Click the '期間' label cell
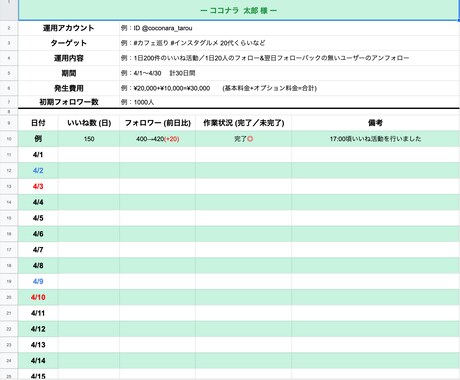This screenshot has width=460, height=380. click(x=69, y=73)
